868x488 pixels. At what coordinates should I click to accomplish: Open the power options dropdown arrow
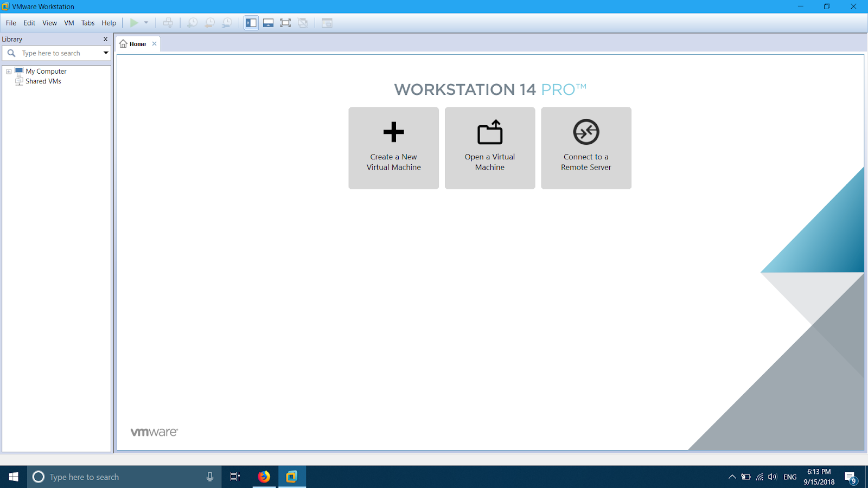145,23
